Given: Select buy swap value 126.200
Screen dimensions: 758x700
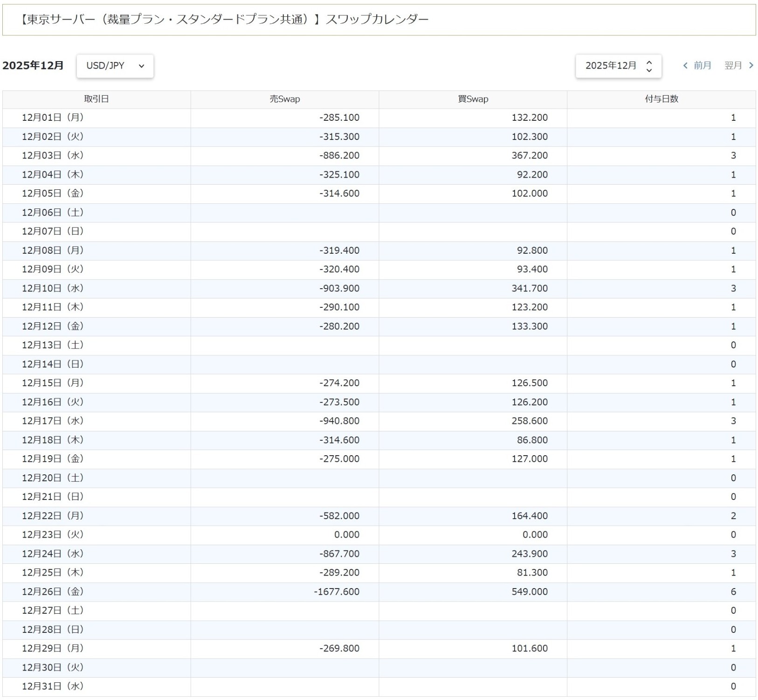Looking at the screenshot, I should point(530,402).
